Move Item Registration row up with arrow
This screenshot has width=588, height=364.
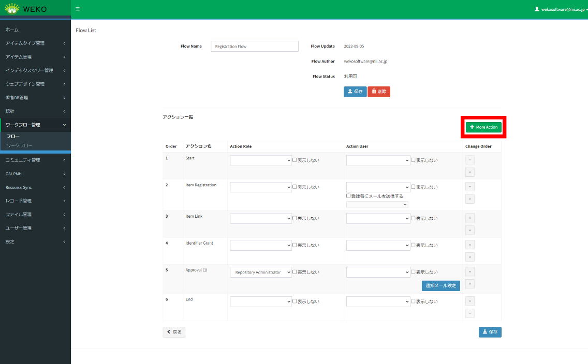click(x=470, y=187)
